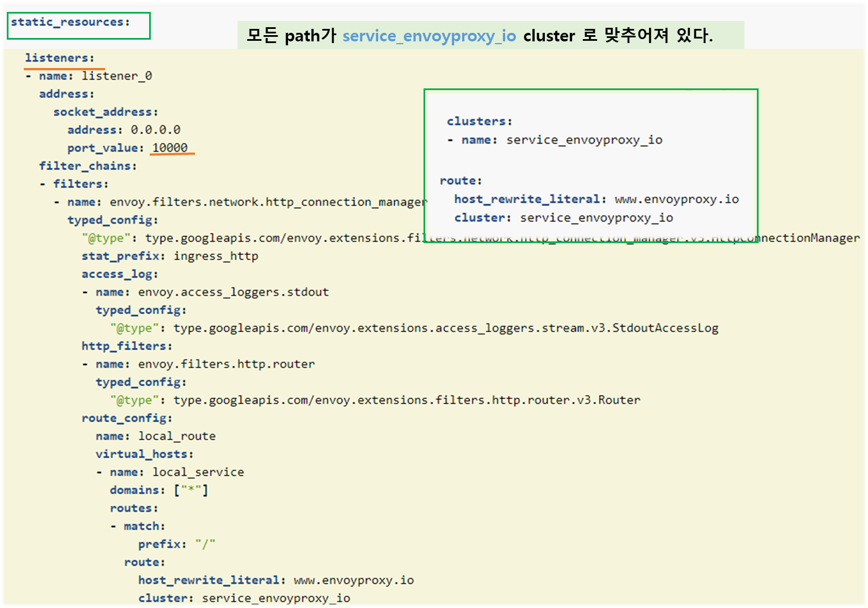The height and width of the screenshot is (608, 868).
Task: Click the routes: key
Action: pos(134,508)
